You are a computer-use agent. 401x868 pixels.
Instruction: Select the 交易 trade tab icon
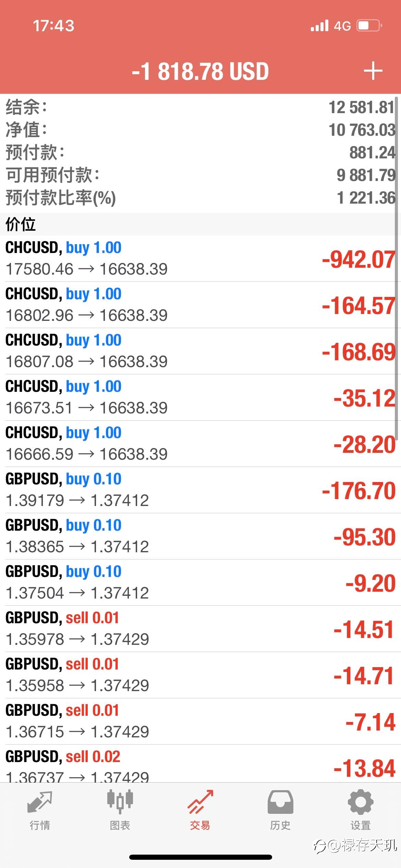point(200,801)
